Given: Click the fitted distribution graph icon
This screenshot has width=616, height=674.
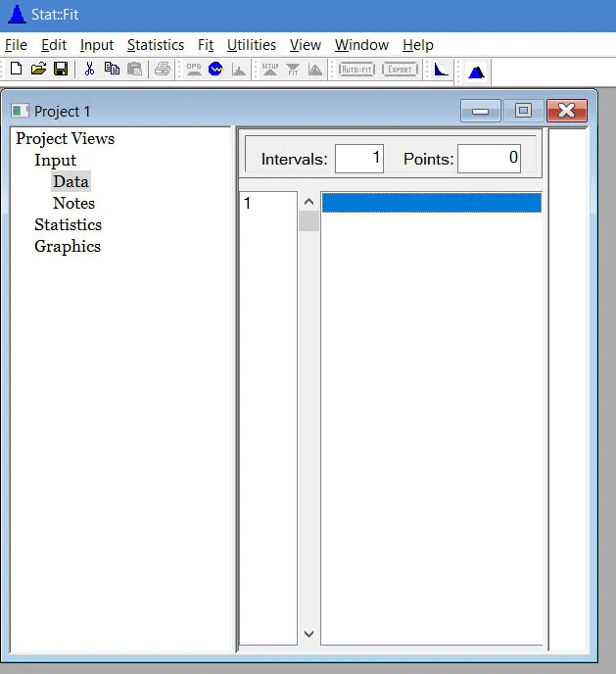Looking at the screenshot, I should (315, 69).
